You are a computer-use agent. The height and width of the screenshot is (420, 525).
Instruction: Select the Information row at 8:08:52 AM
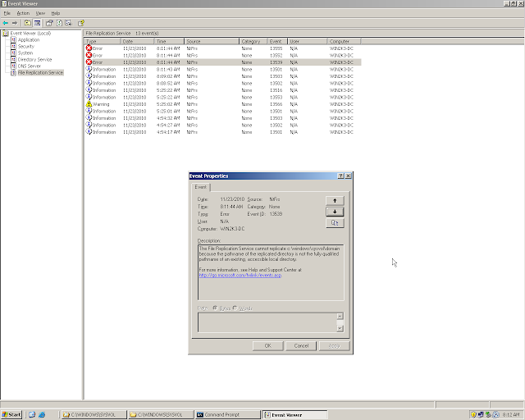click(222, 83)
